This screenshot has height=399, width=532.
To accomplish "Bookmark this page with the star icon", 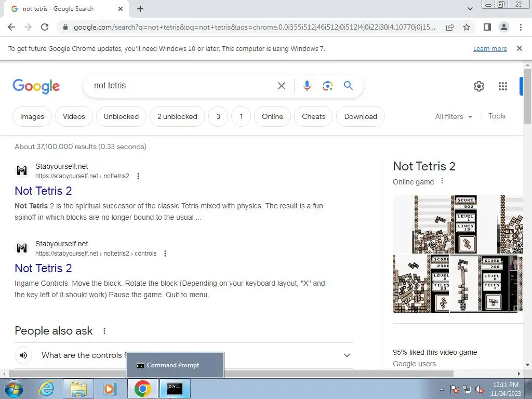I will pyautogui.click(x=467, y=27).
